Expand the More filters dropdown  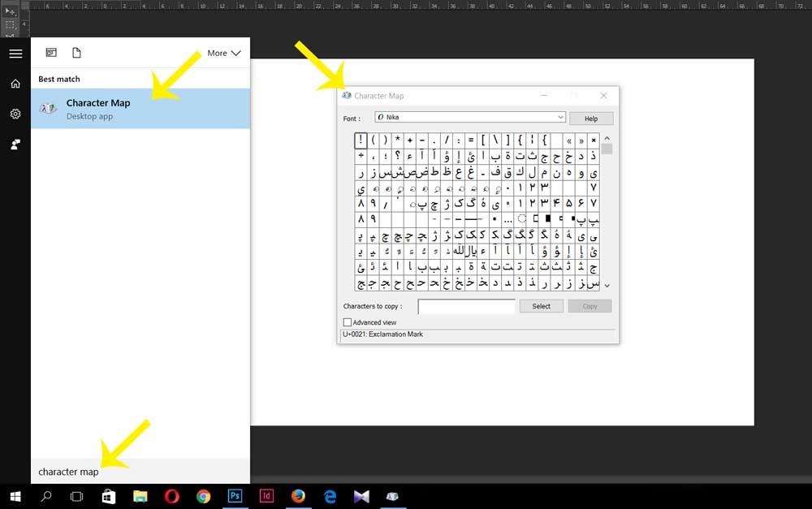[x=224, y=53]
